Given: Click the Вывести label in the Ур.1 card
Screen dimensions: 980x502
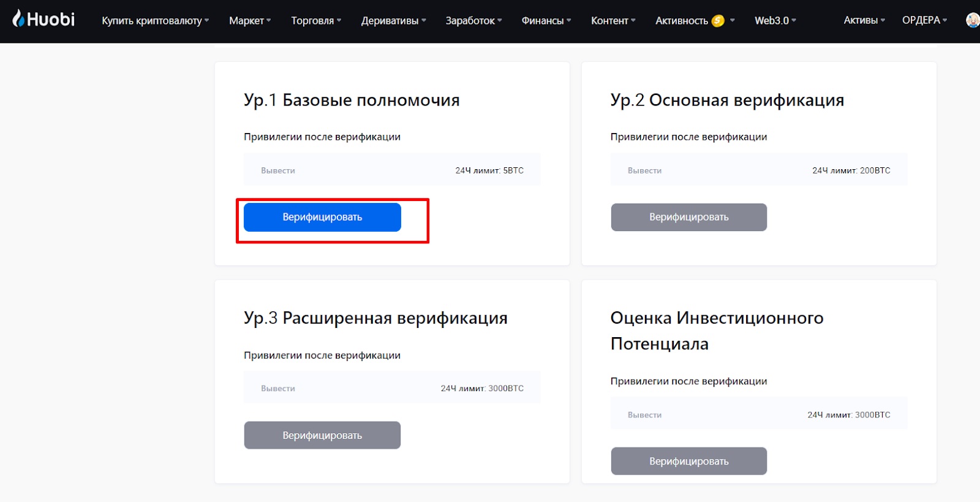Looking at the screenshot, I should 278,170.
